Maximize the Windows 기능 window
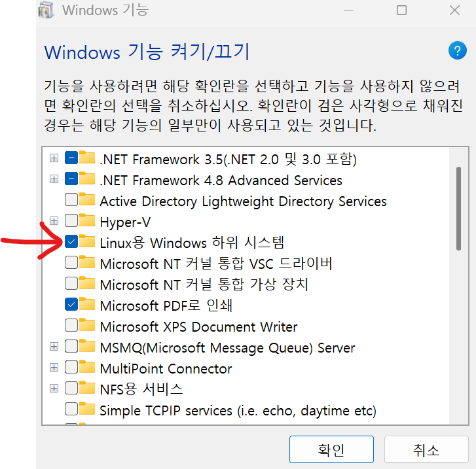The height and width of the screenshot is (469, 476). (401, 10)
